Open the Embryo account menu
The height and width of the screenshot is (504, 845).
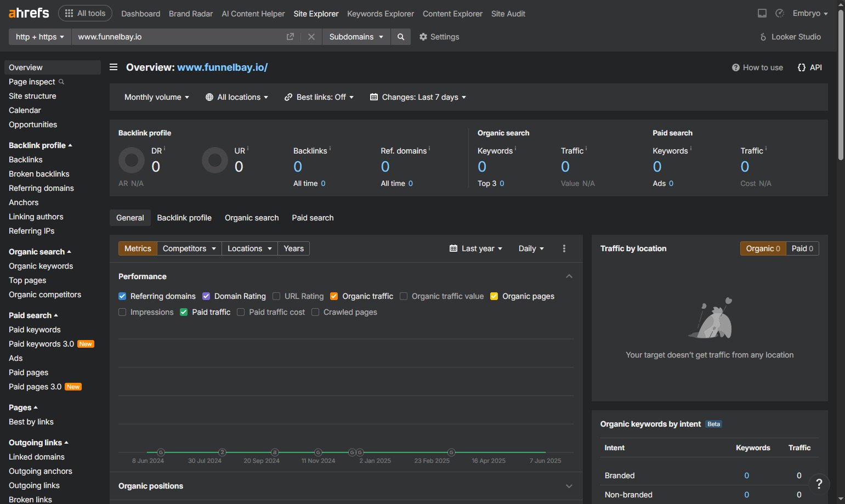[x=810, y=13]
